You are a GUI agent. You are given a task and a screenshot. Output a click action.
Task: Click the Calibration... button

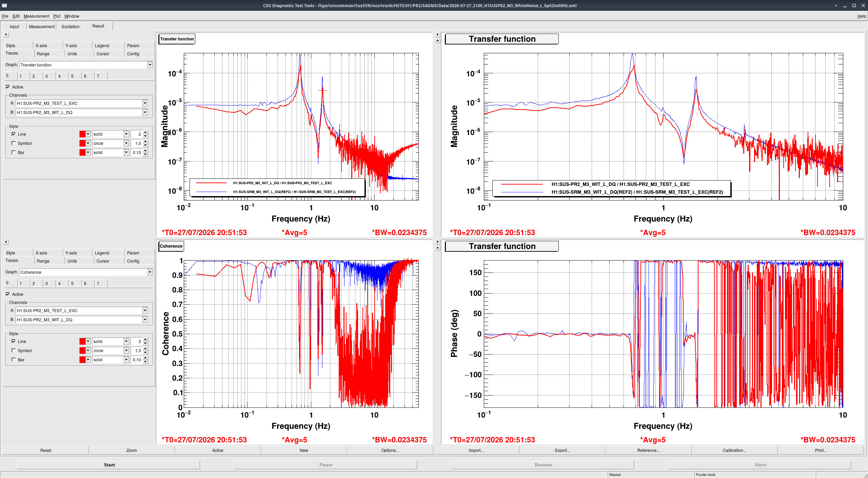734,450
